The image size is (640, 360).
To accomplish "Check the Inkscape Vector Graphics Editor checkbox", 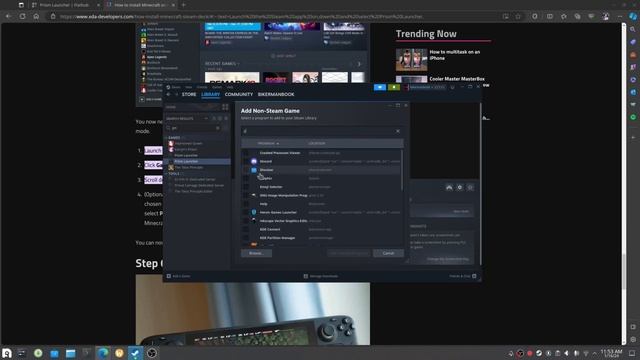I will coord(245,221).
